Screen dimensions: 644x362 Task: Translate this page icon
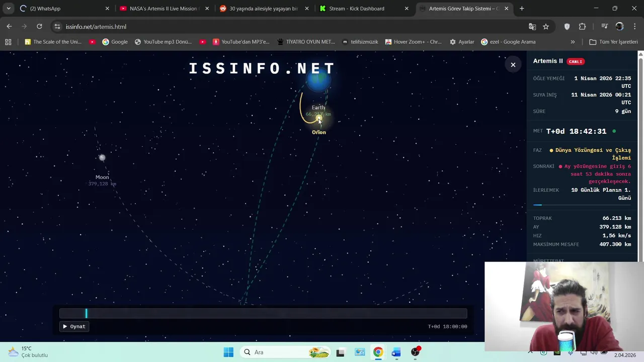click(x=532, y=27)
